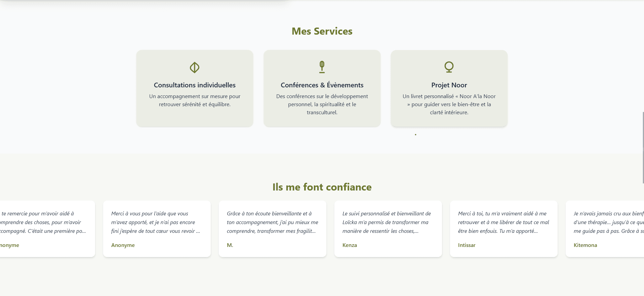Open the testimonial starting 'Merci à toi'
The image size is (644, 296).
click(503, 222)
